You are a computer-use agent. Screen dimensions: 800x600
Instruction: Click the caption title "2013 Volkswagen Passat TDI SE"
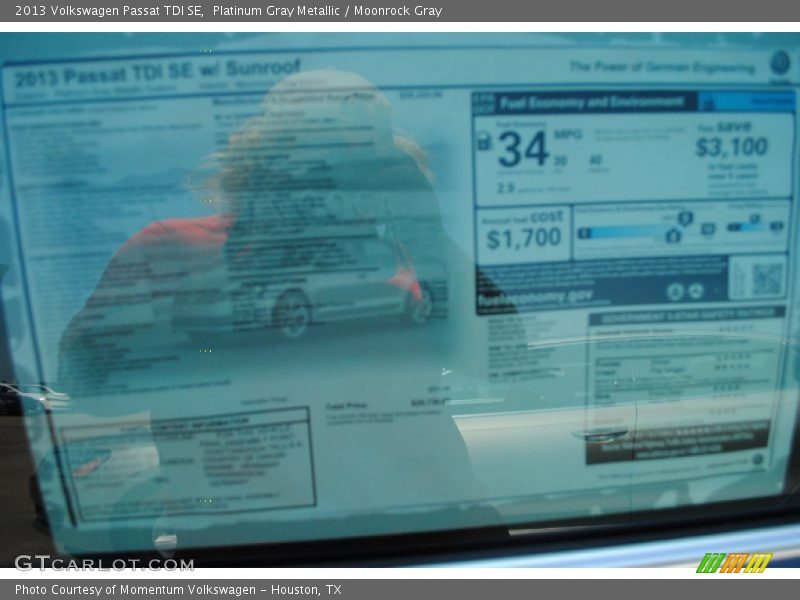coord(109,11)
